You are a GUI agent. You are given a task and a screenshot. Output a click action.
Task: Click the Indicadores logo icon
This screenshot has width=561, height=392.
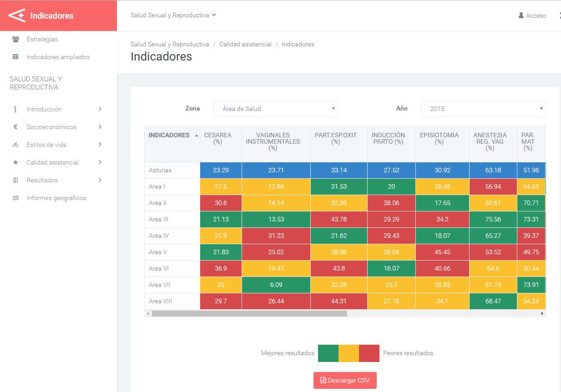pos(17,15)
